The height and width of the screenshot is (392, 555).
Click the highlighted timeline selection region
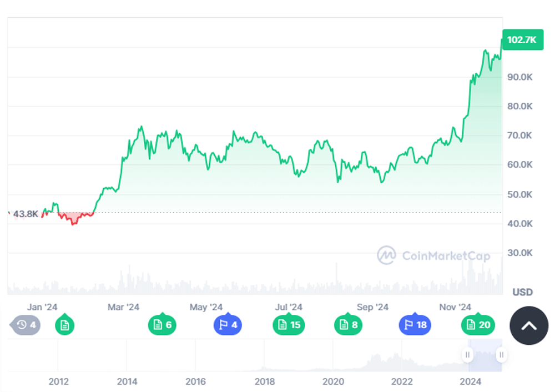(x=484, y=354)
